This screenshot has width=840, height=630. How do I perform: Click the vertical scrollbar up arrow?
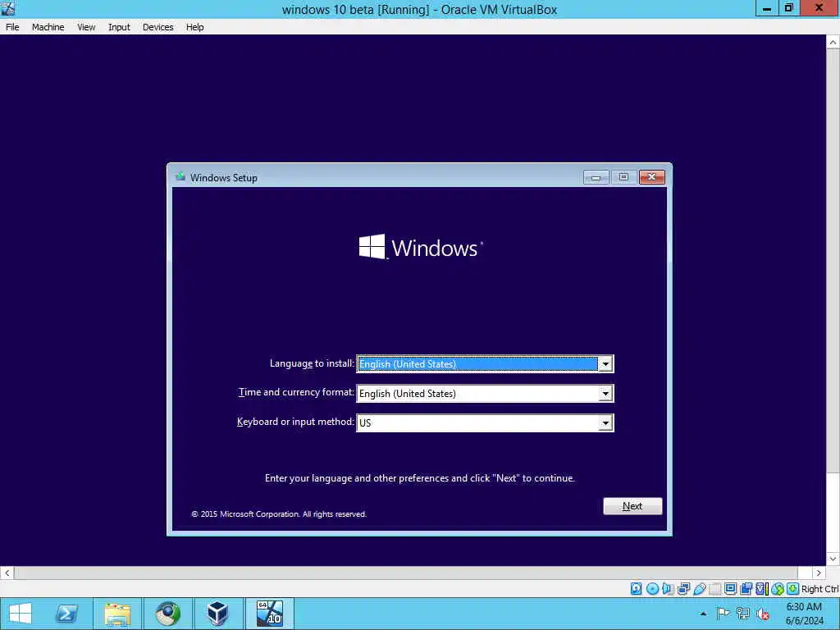pos(833,42)
